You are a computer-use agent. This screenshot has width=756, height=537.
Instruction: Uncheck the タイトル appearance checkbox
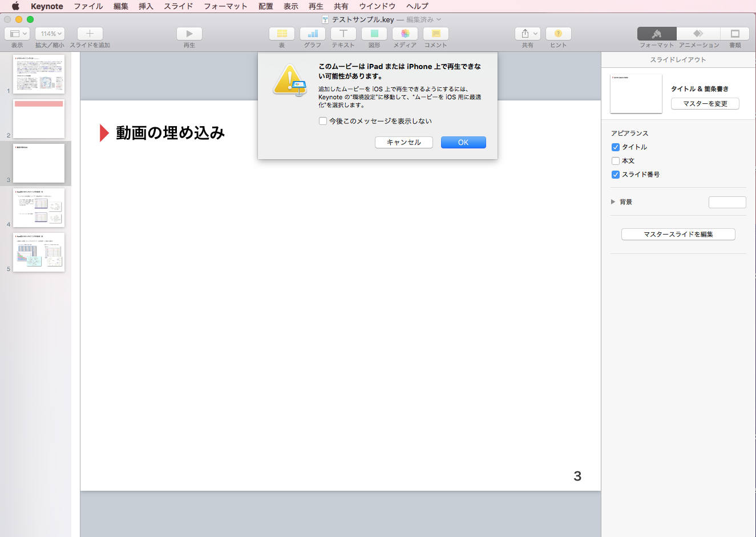[x=616, y=147]
